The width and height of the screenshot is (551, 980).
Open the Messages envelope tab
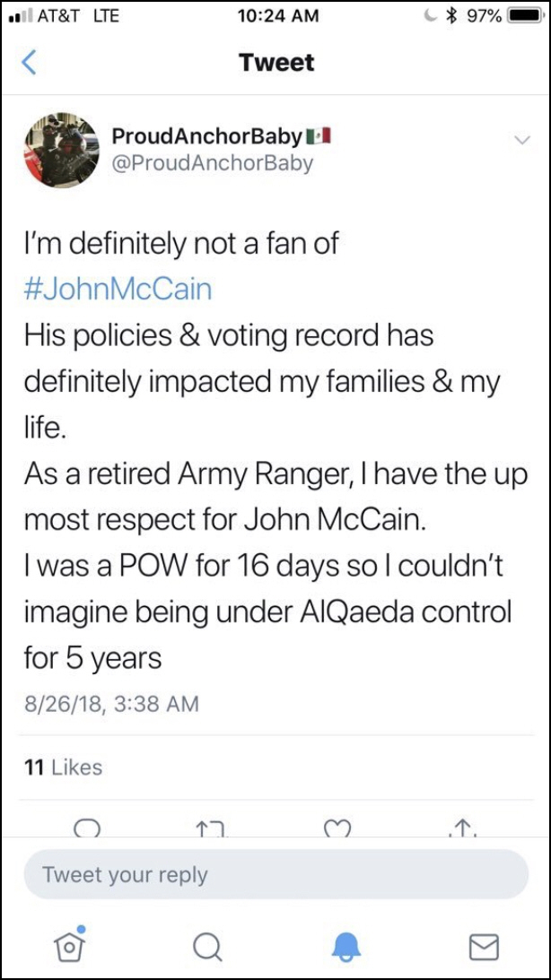pyautogui.click(x=484, y=946)
